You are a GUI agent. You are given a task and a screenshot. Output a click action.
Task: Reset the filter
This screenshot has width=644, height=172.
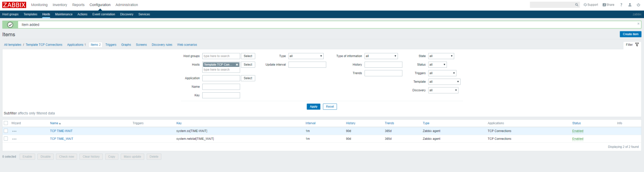coord(330,107)
